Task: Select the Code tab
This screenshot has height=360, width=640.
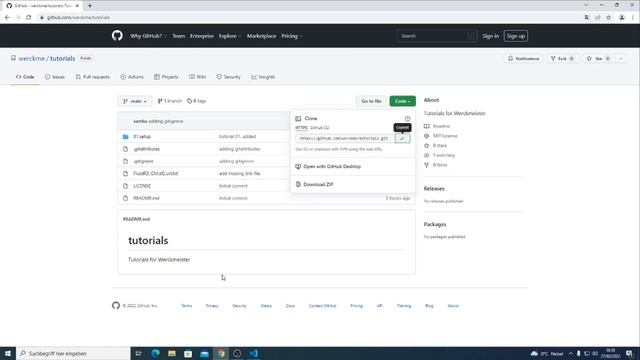Action: click(x=25, y=77)
